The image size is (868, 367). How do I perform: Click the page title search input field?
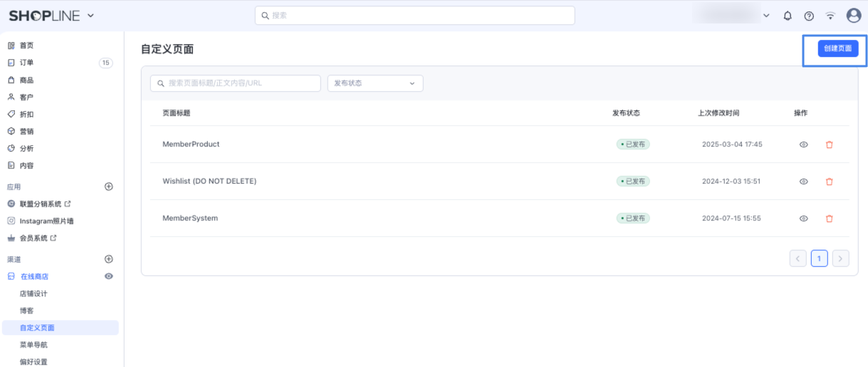(x=235, y=83)
